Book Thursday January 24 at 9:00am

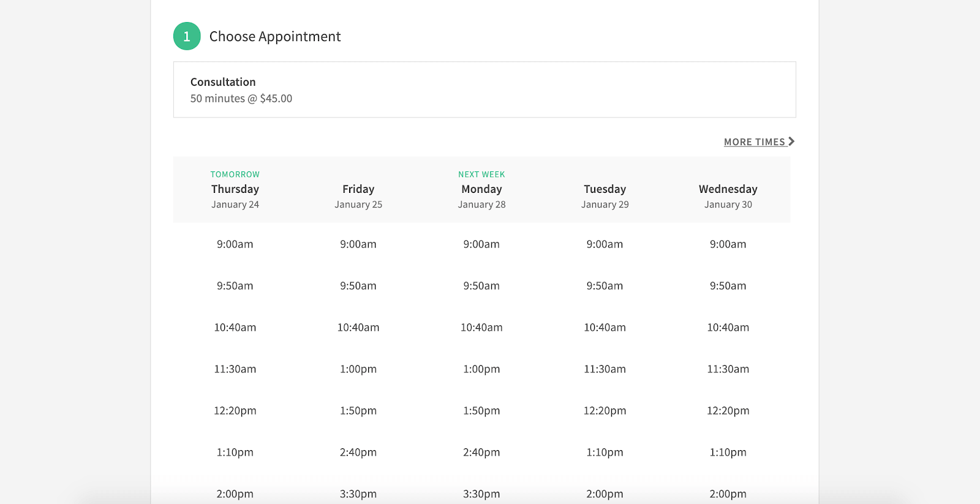tap(235, 244)
